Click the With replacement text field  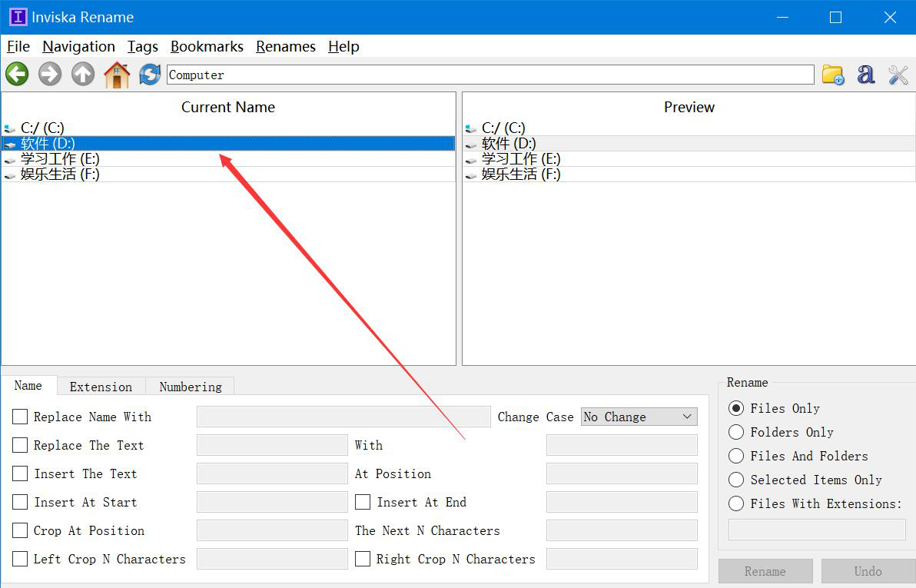point(622,445)
